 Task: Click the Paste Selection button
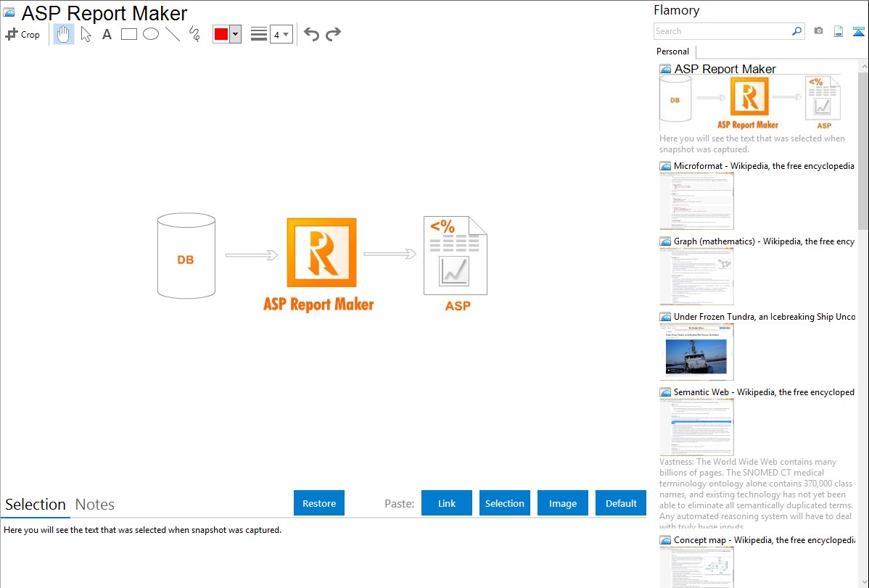point(505,503)
